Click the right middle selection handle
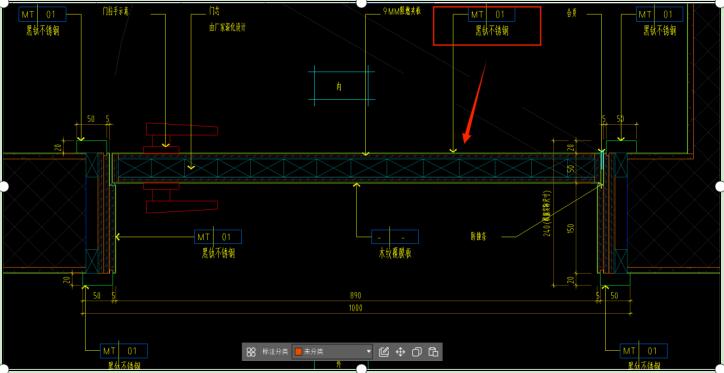 (x=720, y=186)
